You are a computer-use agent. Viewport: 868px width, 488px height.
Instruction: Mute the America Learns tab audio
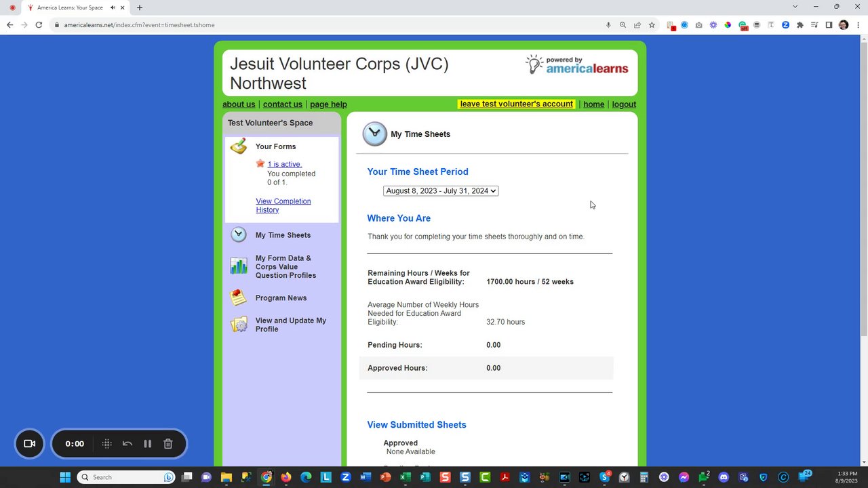[113, 7]
